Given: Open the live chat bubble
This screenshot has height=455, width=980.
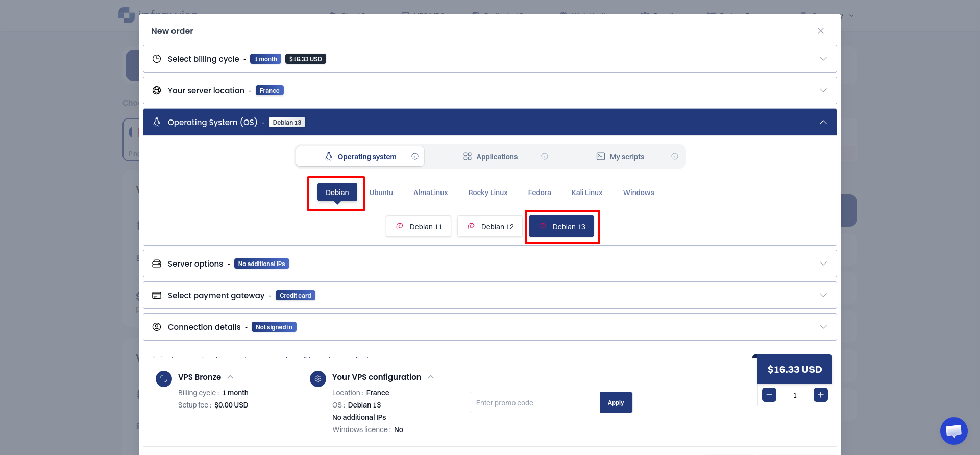Looking at the screenshot, I should pyautogui.click(x=953, y=431).
